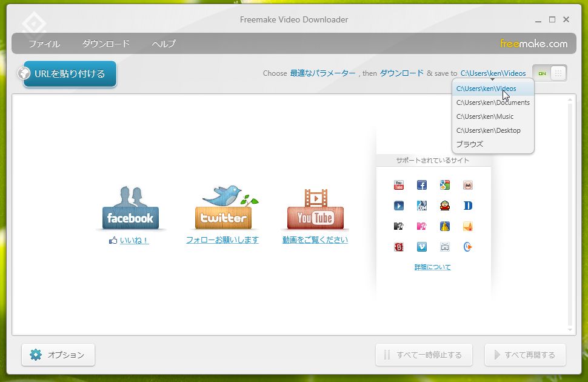The width and height of the screenshot is (588, 382).
Task: Click the orange play arrow site icon
Action: point(467,247)
